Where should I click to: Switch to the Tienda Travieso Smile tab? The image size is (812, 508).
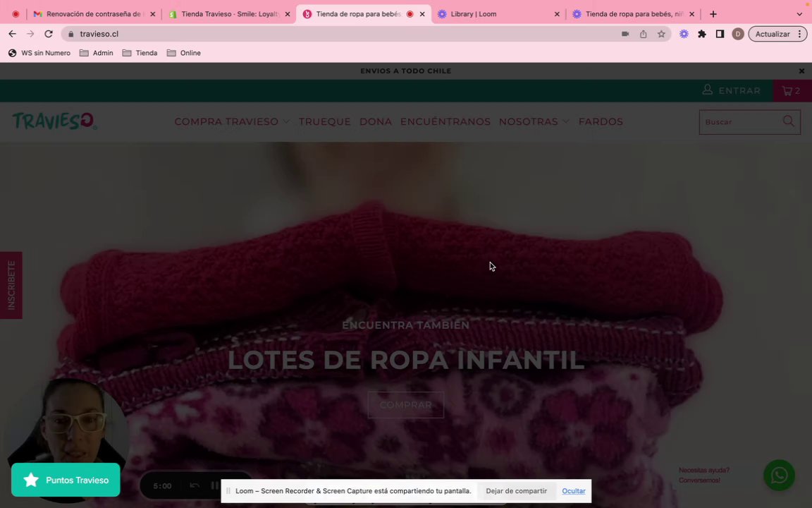point(230,14)
